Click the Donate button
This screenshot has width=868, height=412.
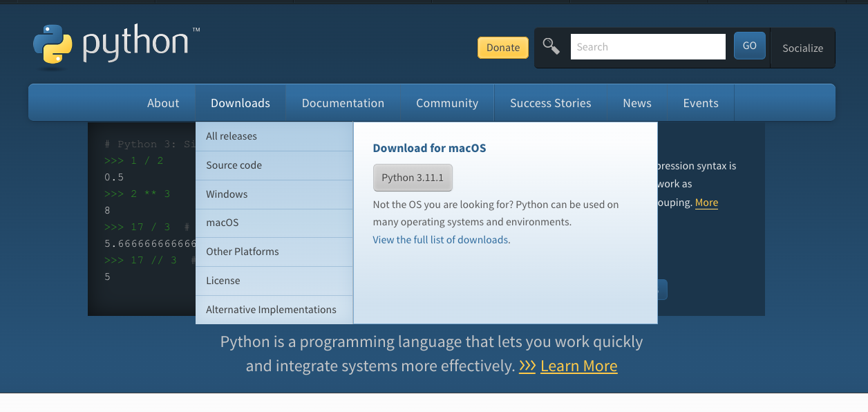click(x=503, y=48)
